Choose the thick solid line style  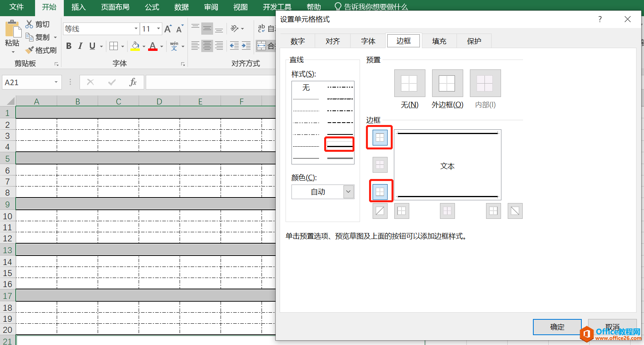point(340,146)
